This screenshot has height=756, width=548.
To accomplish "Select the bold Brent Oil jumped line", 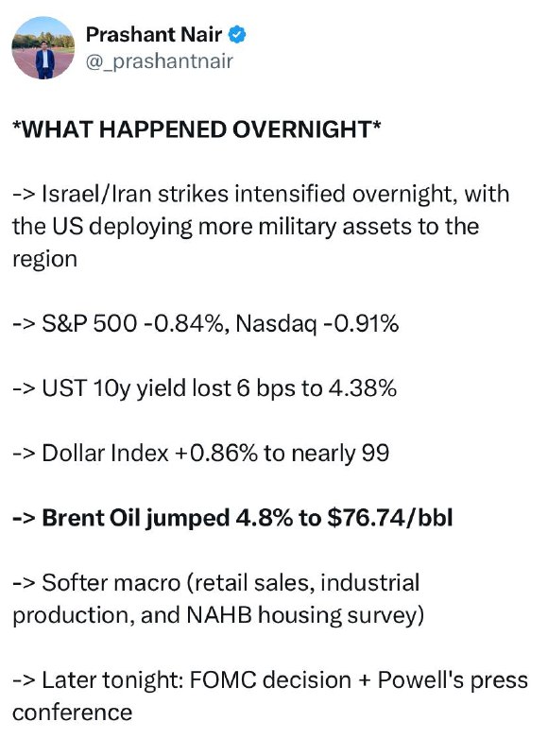I will [232, 518].
